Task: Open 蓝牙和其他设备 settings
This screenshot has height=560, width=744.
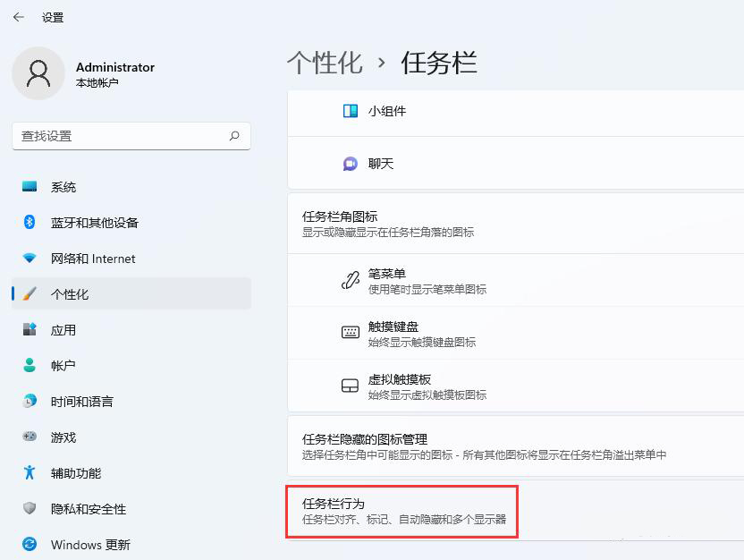Action: (x=131, y=222)
